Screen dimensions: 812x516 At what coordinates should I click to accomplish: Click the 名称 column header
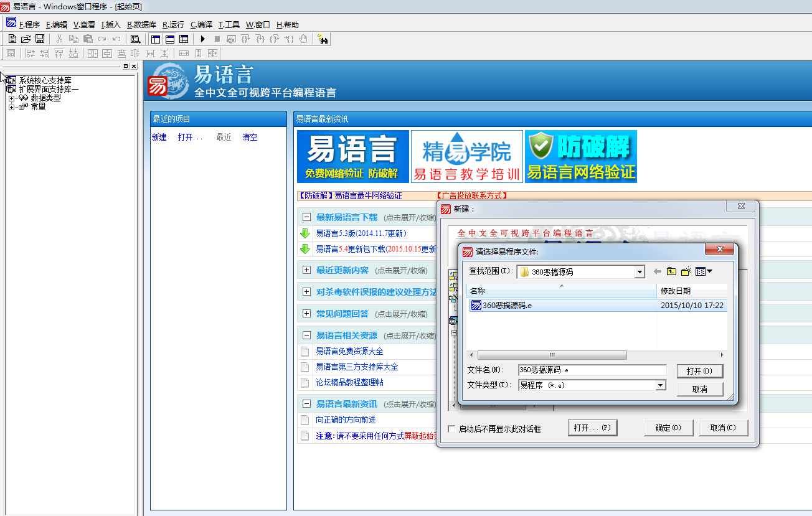pyautogui.click(x=562, y=291)
